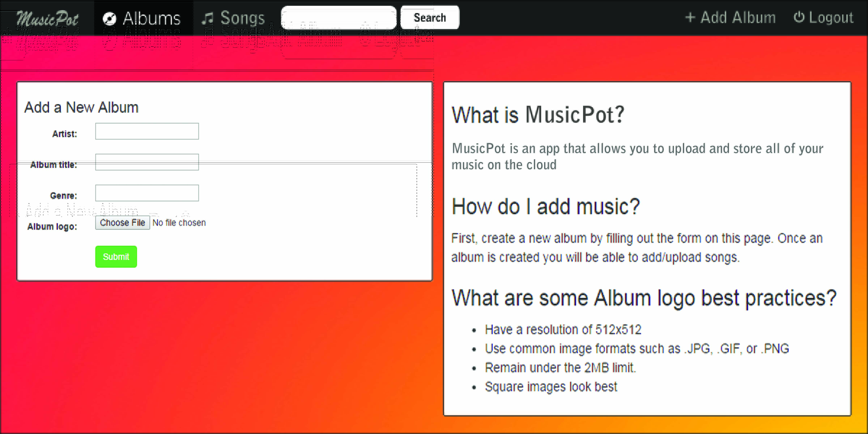Focus the Genre input field
The image size is (868, 434).
pos(147,193)
